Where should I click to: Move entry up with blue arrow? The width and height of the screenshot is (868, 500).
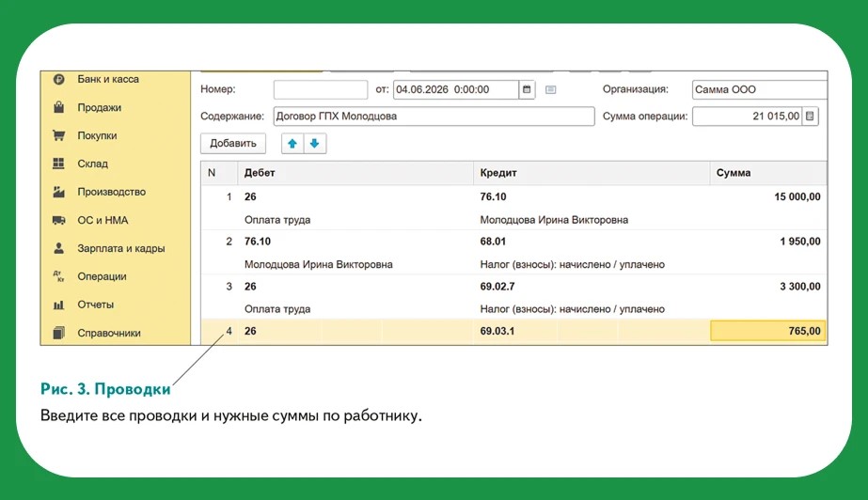point(292,144)
